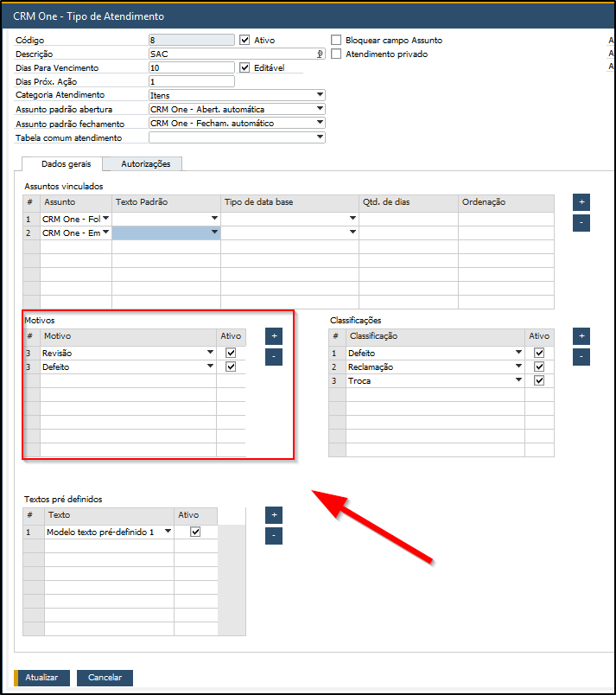
Task: Click plus button beside Assuntos vinculados table
Action: 581,201
